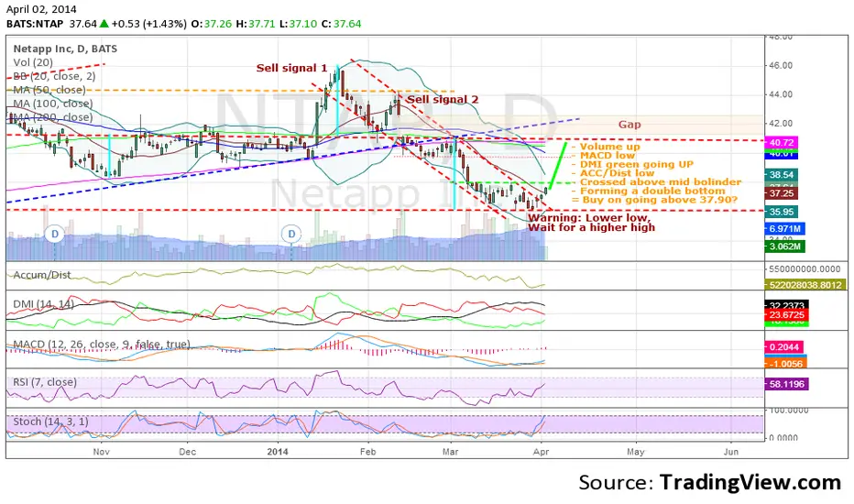
Task: Click the 522028038.8012 Accum/Dist value label
Action: pyautogui.click(x=805, y=285)
